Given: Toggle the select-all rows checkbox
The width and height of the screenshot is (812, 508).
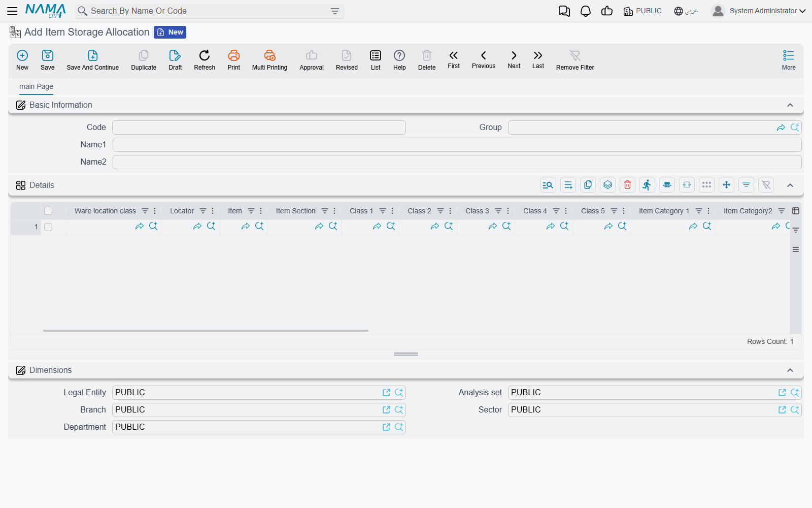Looking at the screenshot, I should (48, 211).
